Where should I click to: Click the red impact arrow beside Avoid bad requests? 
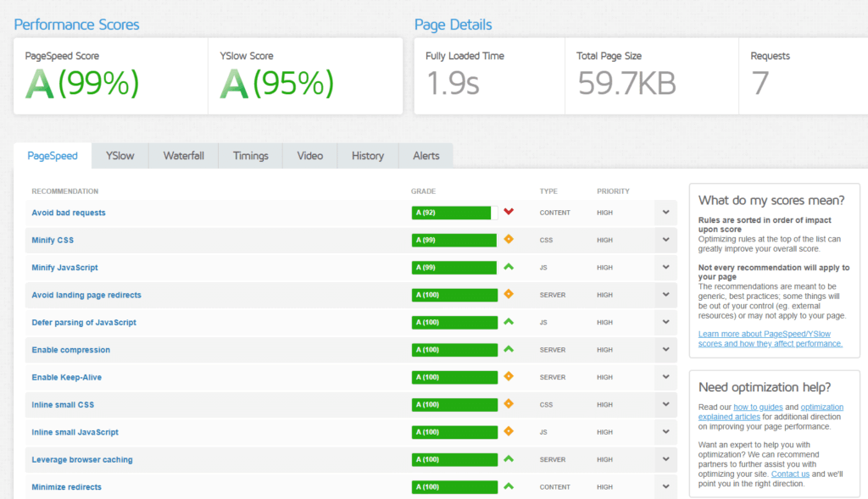tap(509, 213)
